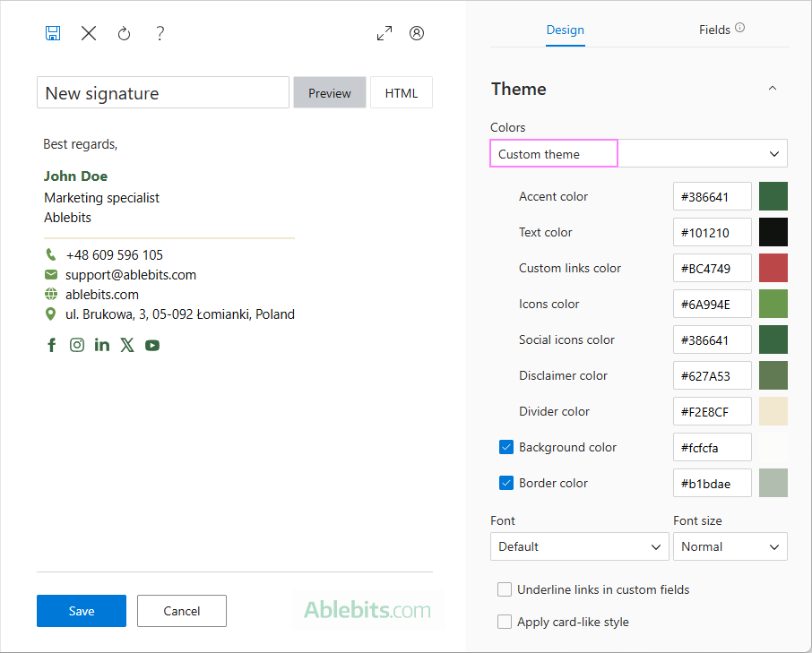This screenshot has height=653, width=812.
Task: Uncheck the Background color checkbox
Action: (x=506, y=447)
